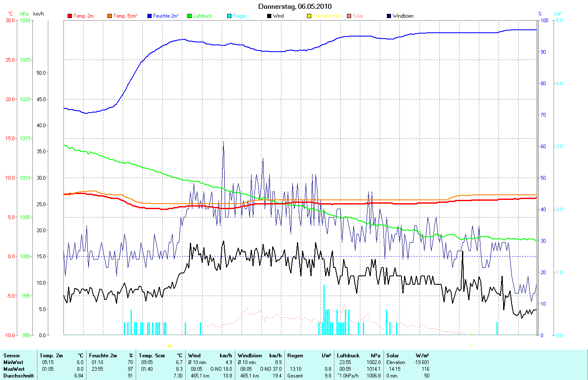Click the green Luftdruck legend square
The image size is (588, 380).
point(189,16)
